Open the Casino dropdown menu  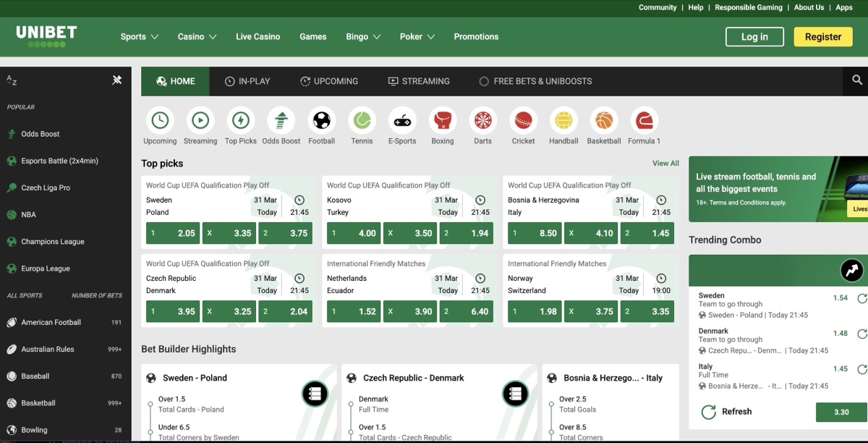click(x=196, y=36)
